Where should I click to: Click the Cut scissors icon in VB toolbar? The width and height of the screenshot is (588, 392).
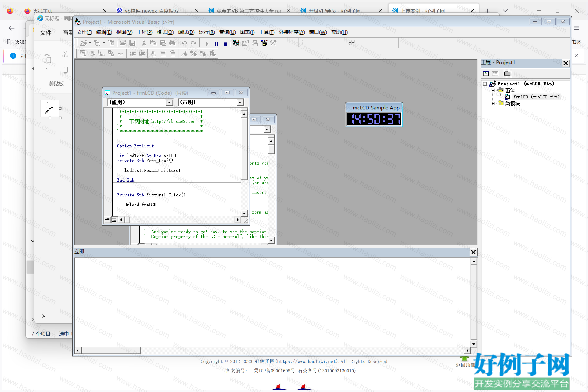point(144,43)
